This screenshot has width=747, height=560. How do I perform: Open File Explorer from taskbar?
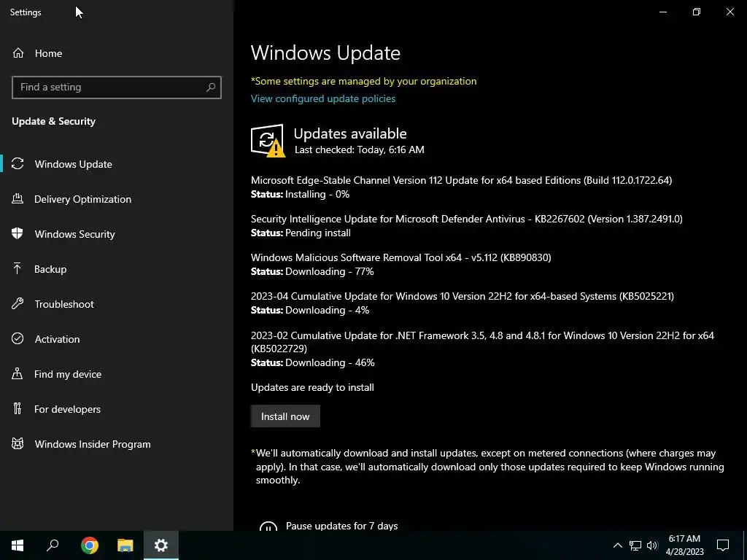125,545
